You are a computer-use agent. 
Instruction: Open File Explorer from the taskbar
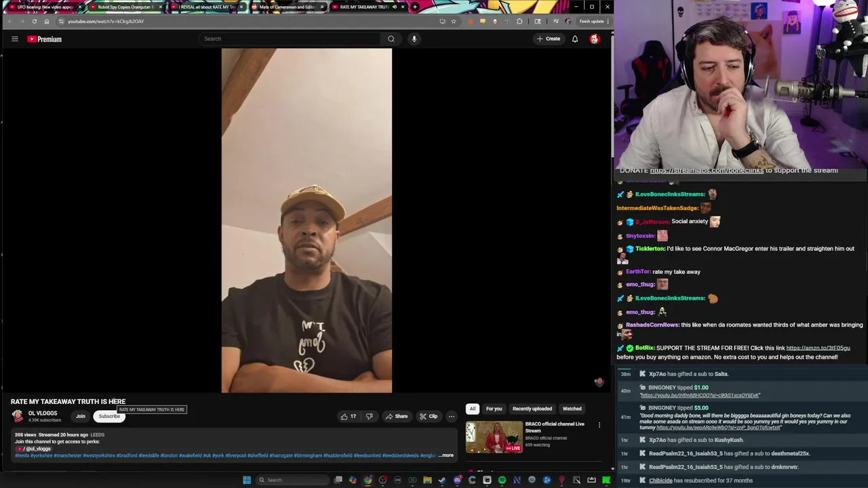(x=427, y=480)
